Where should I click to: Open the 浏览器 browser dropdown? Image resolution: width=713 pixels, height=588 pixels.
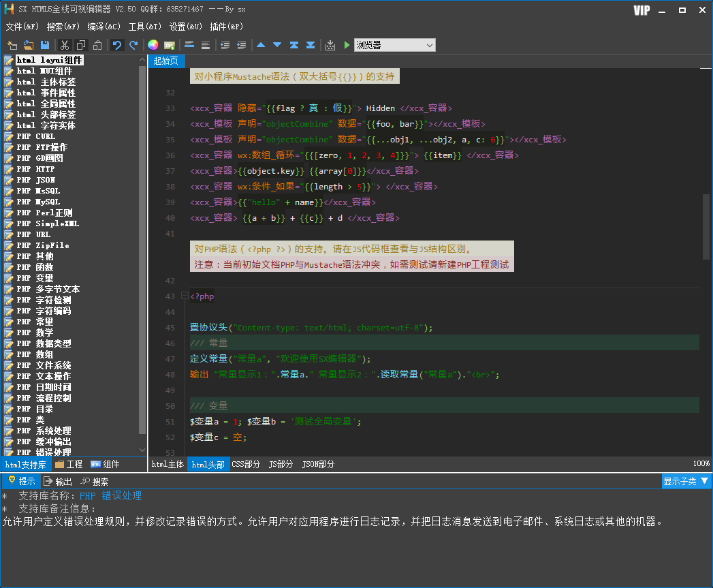click(394, 46)
